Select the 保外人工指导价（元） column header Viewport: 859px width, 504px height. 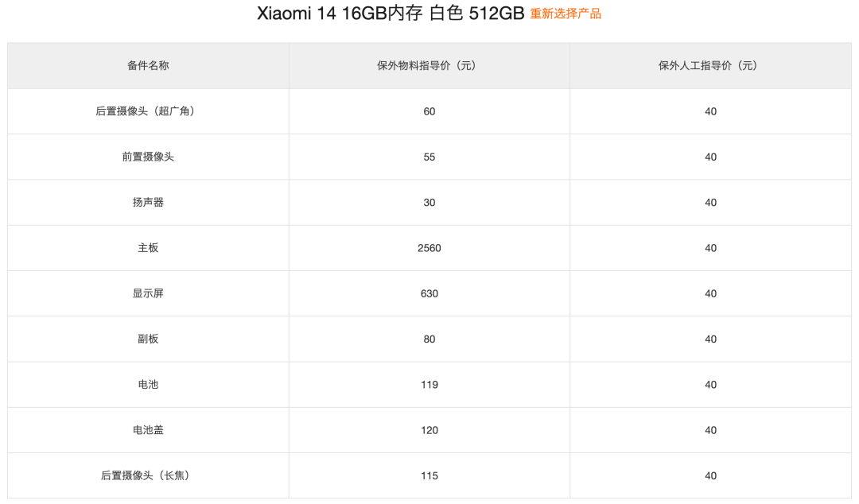click(x=710, y=66)
